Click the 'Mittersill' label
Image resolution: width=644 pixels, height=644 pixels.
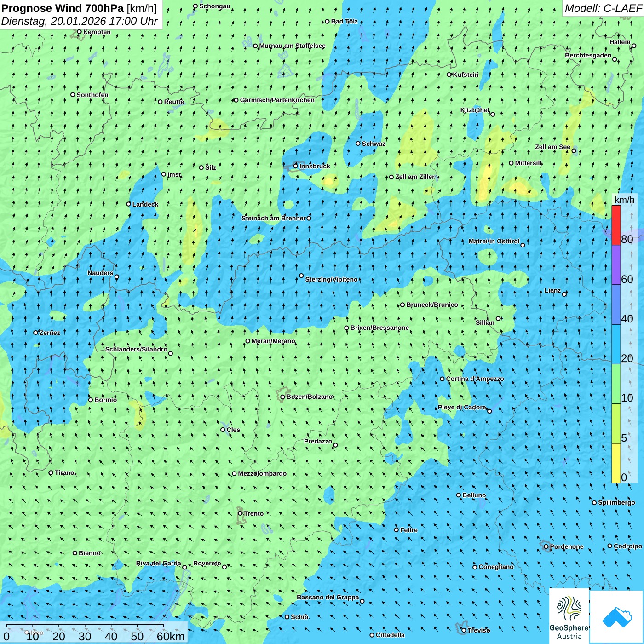tap(529, 163)
